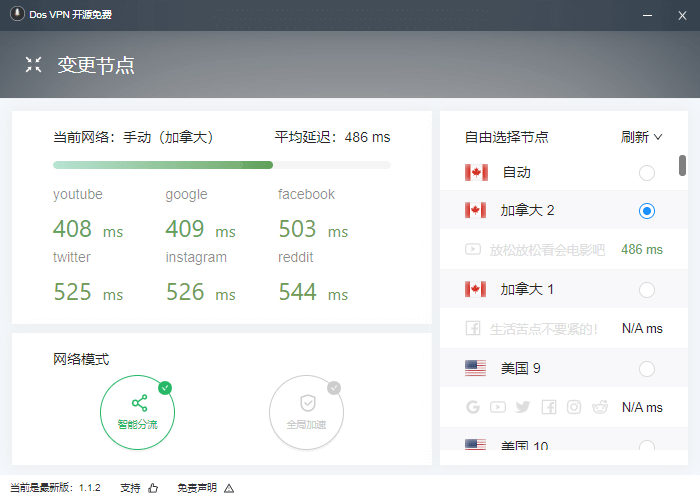Click the Canada flag next to 自动
Image resolution: width=700 pixels, height=500 pixels.
pyautogui.click(x=476, y=173)
